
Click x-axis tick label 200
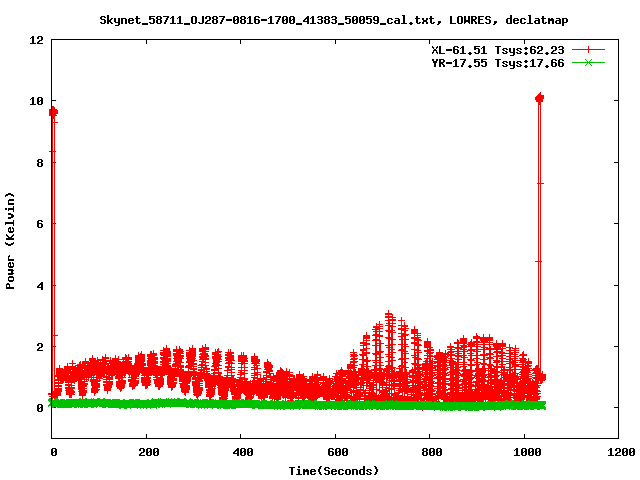coord(149,452)
